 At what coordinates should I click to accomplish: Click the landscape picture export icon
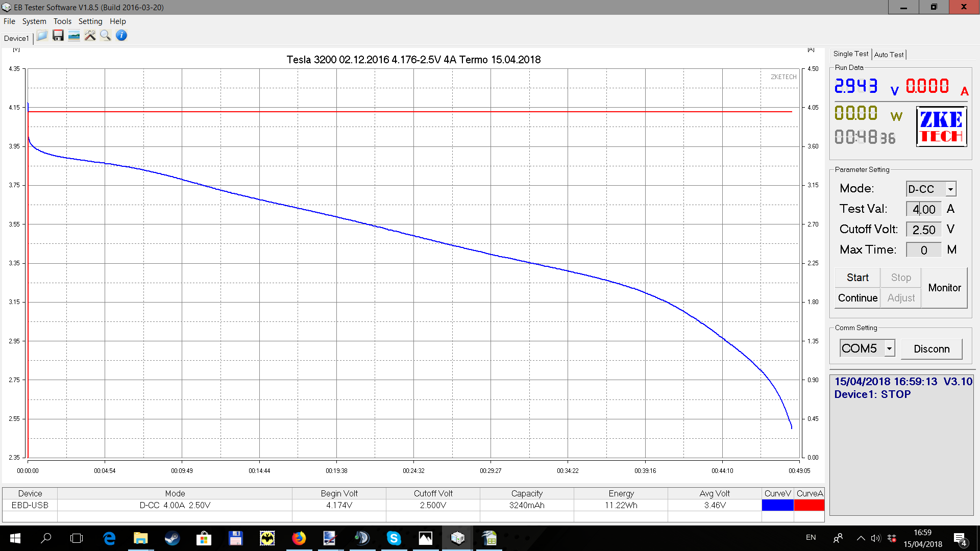74,36
